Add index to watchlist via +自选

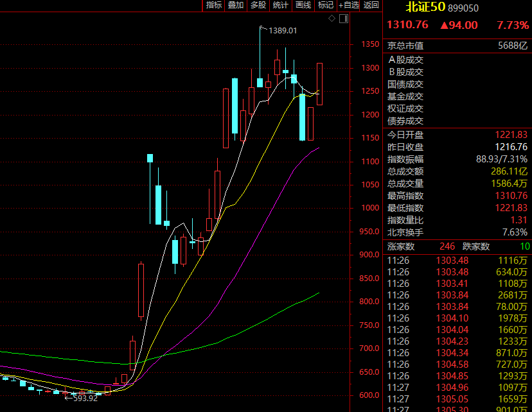click(x=348, y=5)
